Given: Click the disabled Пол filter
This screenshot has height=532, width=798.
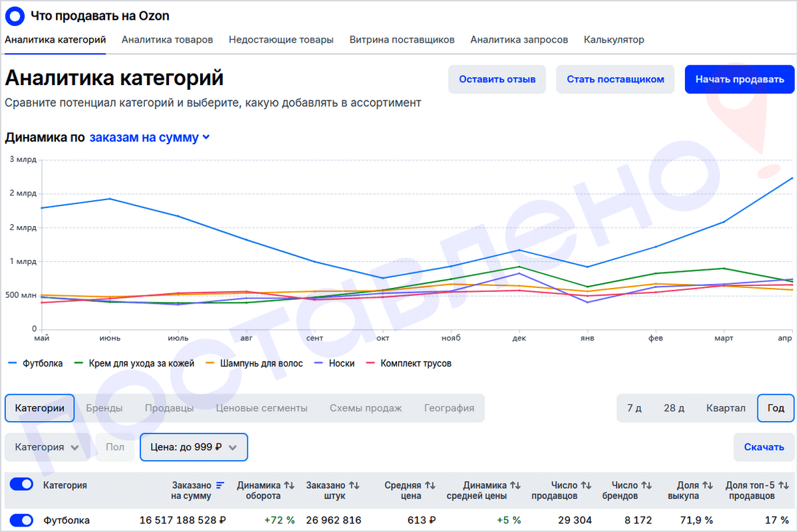Looking at the screenshot, I should tap(115, 447).
